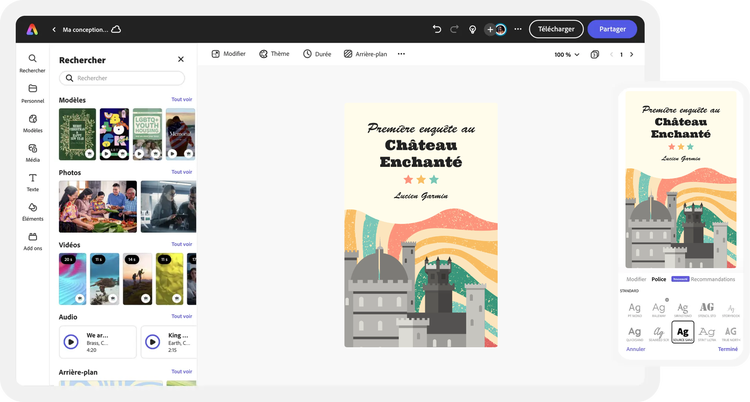Select the Texte tool in sidebar
750x402 pixels.
33,181
